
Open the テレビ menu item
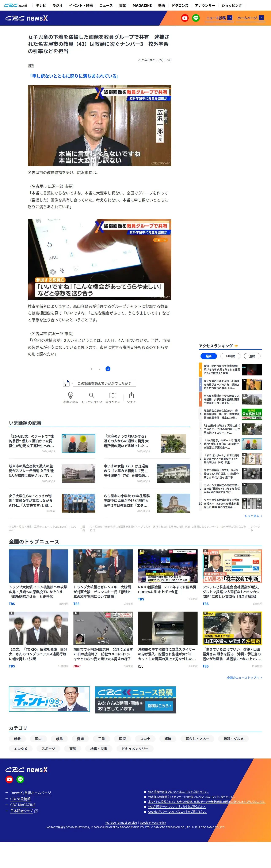(41, 5)
